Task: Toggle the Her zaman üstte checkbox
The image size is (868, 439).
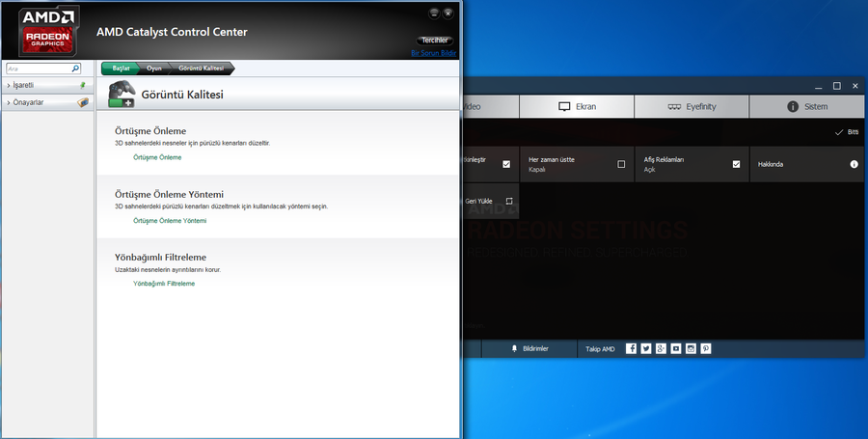Action: [621, 164]
